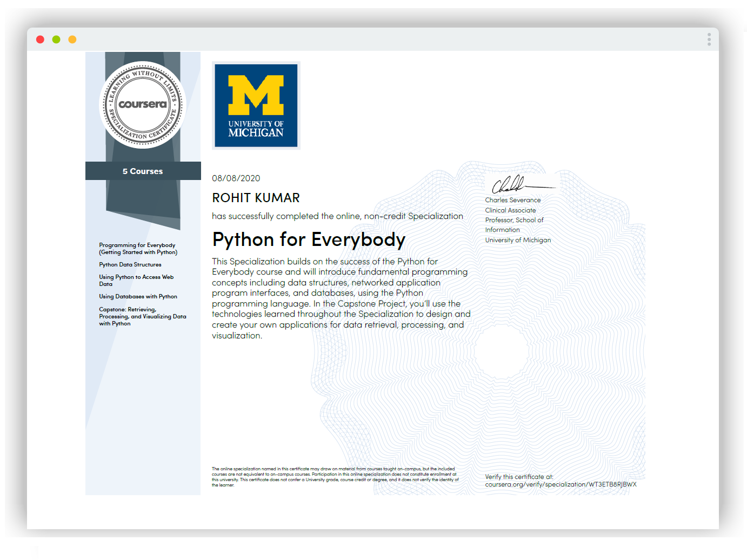
Task: Click the red window control dot
Action: click(40, 39)
